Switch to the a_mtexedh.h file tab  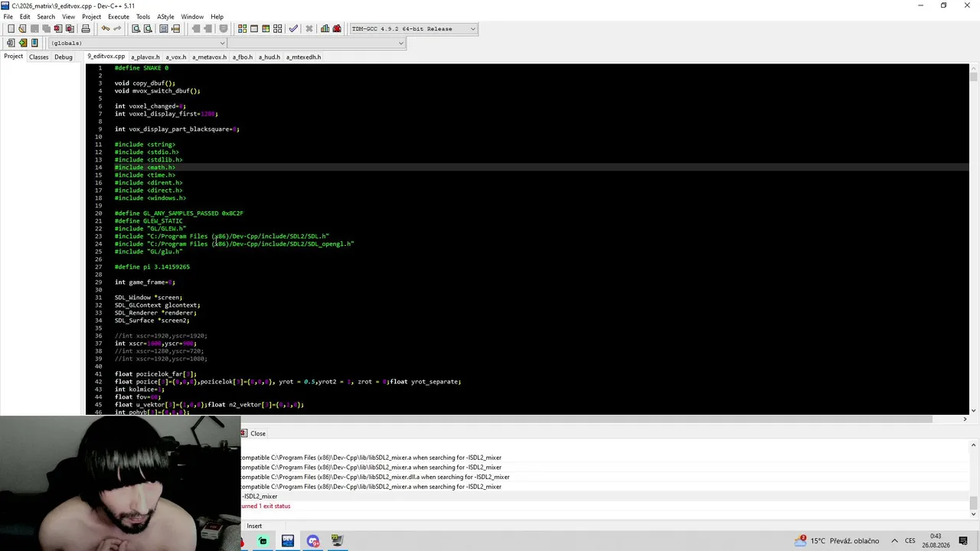pyautogui.click(x=304, y=57)
